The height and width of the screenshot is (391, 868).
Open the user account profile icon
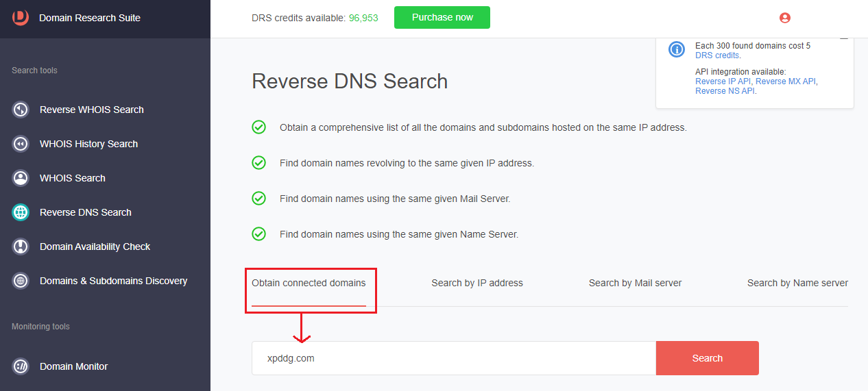[785, 18]
